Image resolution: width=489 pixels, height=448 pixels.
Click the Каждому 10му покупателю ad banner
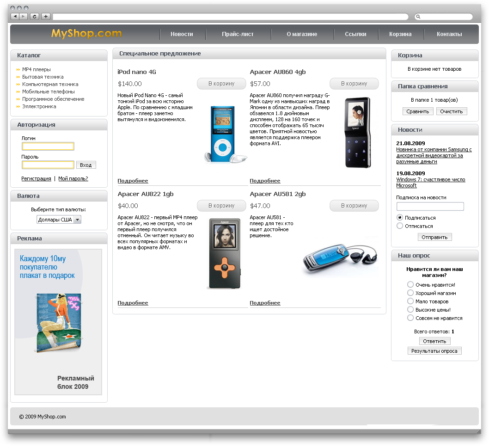pyautogui.click(x=58, y=322)
